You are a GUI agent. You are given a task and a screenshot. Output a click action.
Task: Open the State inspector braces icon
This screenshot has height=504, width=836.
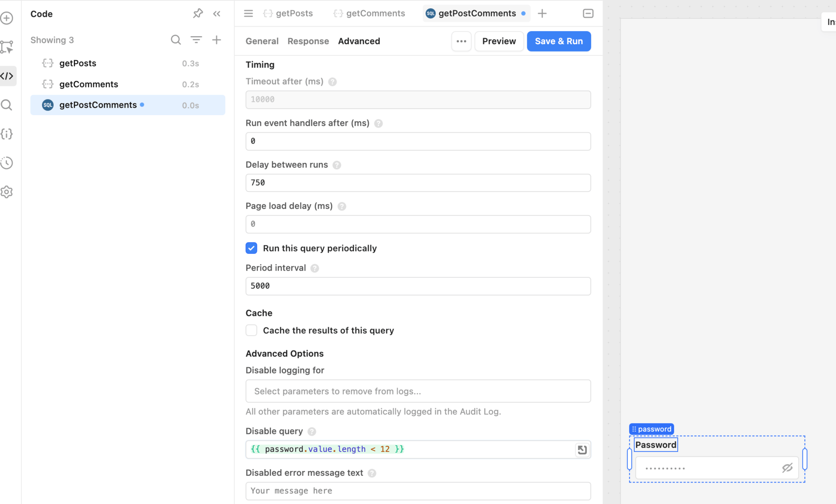click(x=7, y=134)
